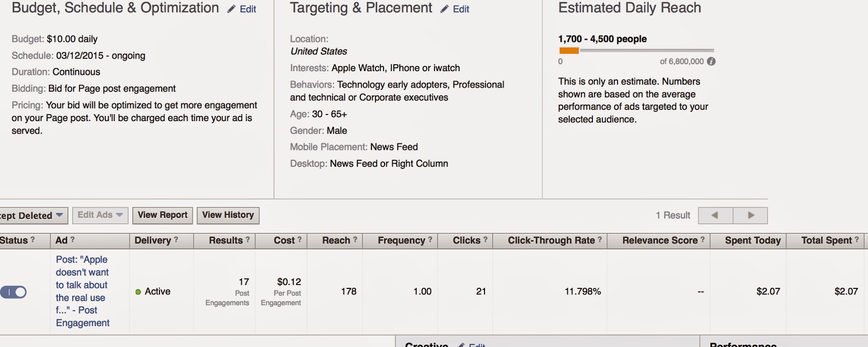Go to previous results page arrow
This screenshot has height=347, width=868.
click(x=715, y=215)
